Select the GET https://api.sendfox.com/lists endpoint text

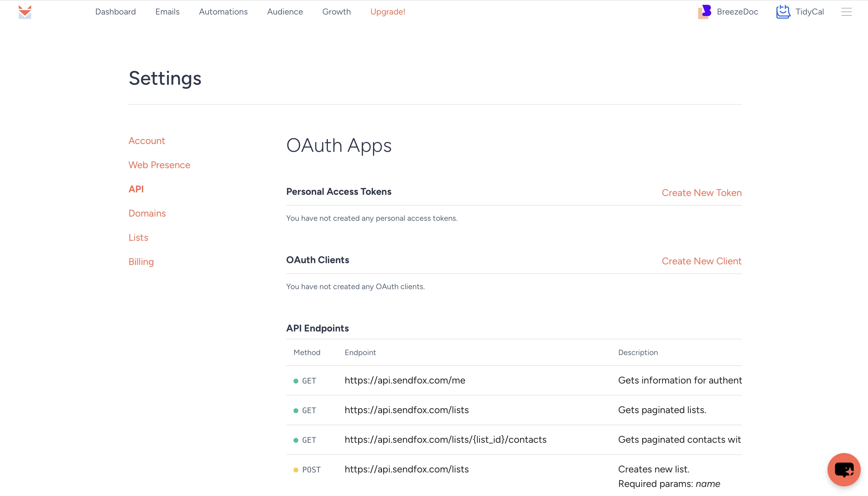(406, 410)
